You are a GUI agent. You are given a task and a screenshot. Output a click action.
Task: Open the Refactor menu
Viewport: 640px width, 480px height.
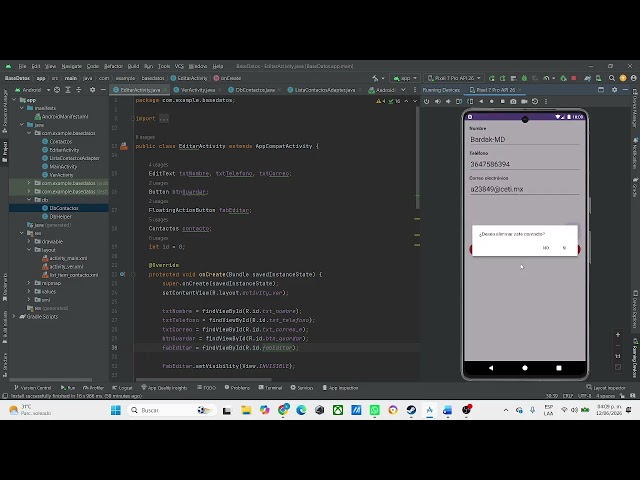(113, 66)
